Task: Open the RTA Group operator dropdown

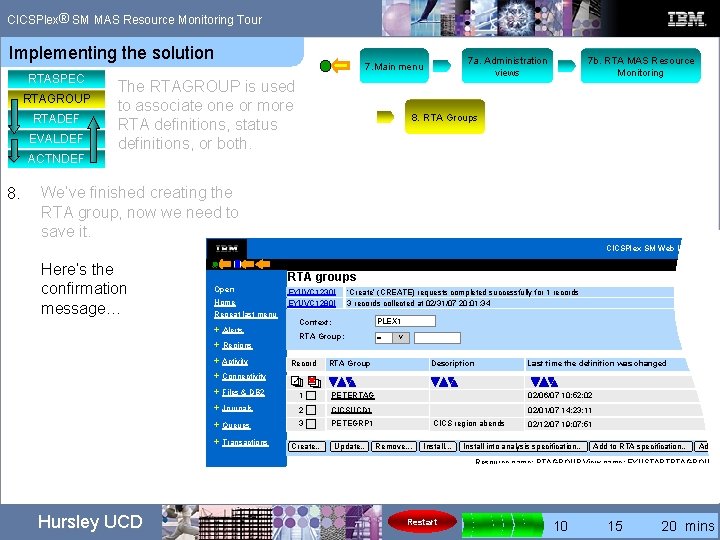Action: point(400,338)
